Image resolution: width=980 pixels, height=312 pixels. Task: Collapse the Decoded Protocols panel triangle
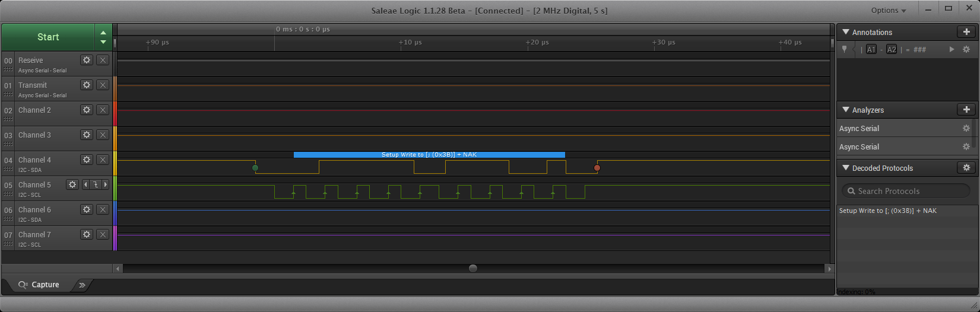(x=846, y=168)
